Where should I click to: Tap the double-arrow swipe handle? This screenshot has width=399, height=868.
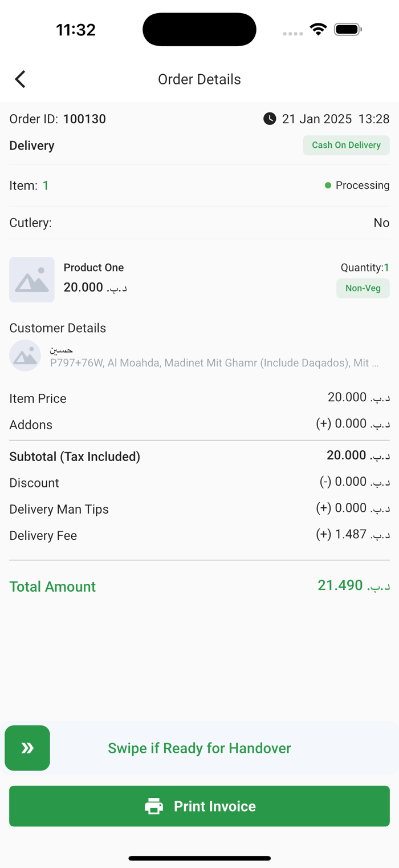(27, 748)
